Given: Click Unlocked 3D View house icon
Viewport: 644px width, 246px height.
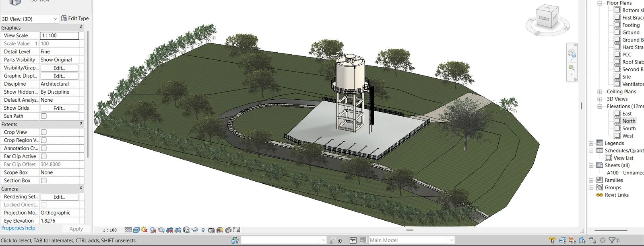Looking at the screenshot, I should pyautogui.click(x=186, y=230).
